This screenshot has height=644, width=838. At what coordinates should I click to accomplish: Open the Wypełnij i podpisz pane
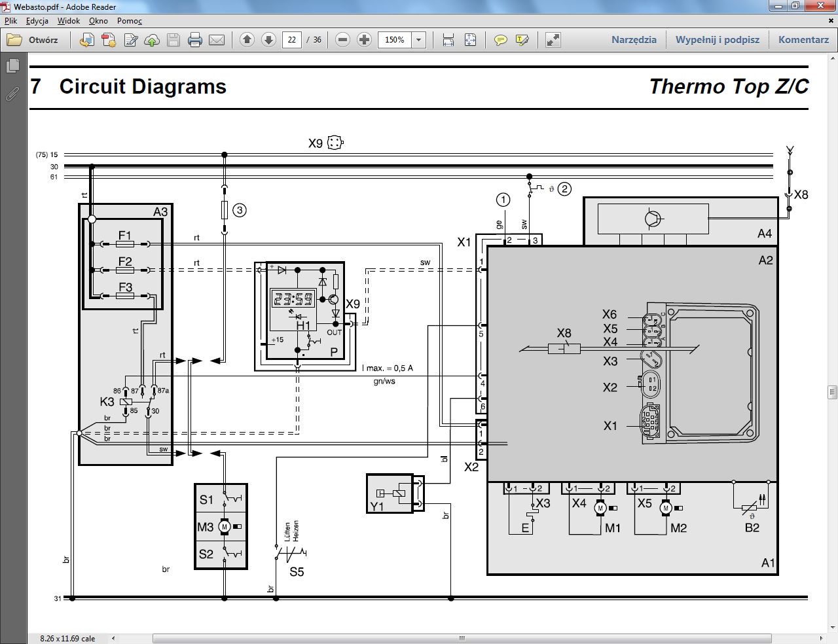coord(718,40)
